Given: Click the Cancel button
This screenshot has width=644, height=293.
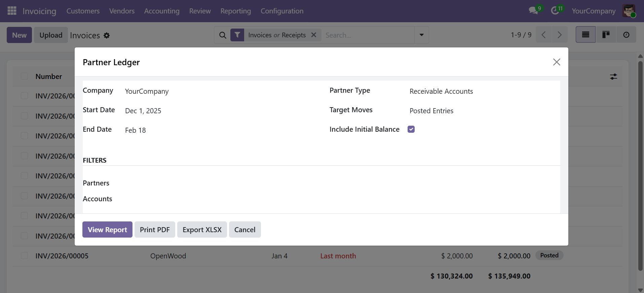Looking at the screenshot, I should point(245,229).
